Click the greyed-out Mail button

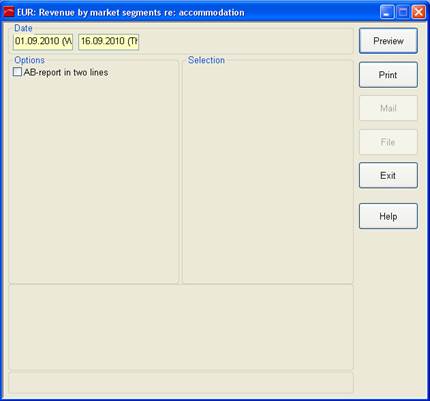coord(388,108)
